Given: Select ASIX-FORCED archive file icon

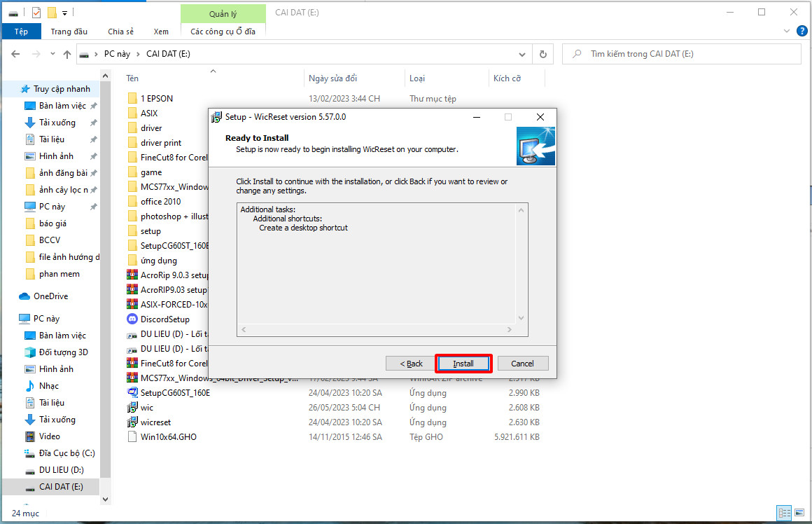Looking at the screenshot, I should coord(132,304).
